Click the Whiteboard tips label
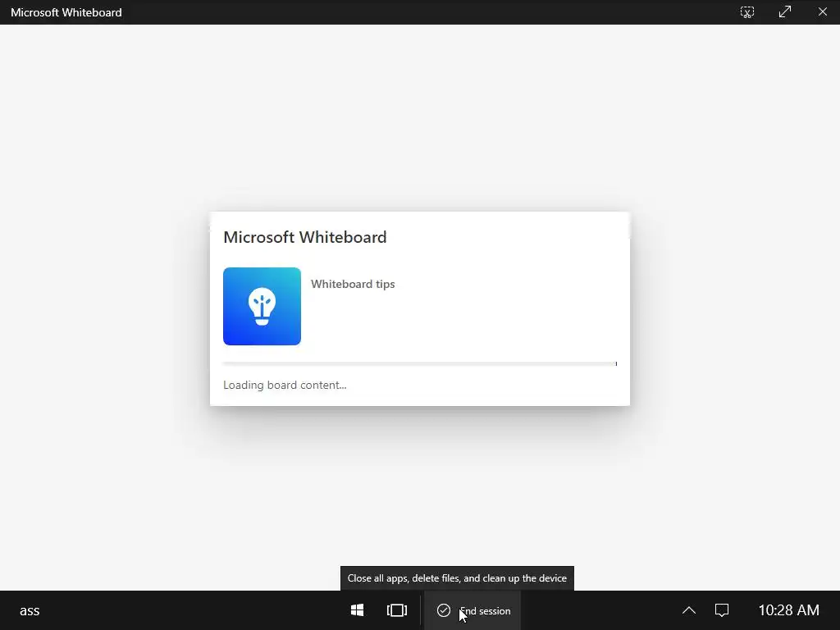The width and height of the screenshot is (840, 630). (x=353, y=284)
